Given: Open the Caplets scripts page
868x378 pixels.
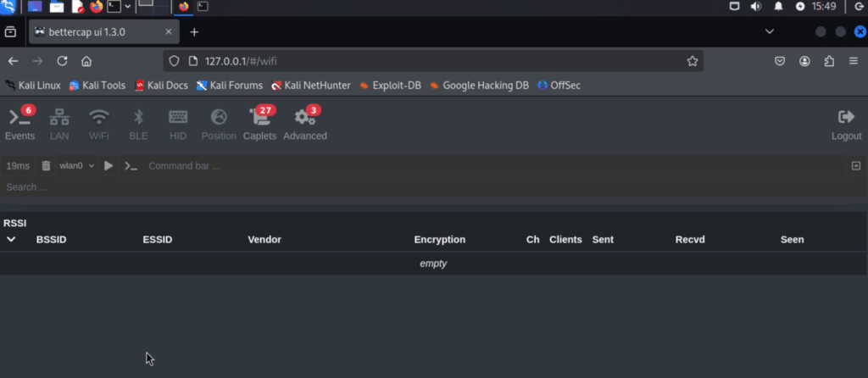Looking at the screenshot, I should click(260, 120).
